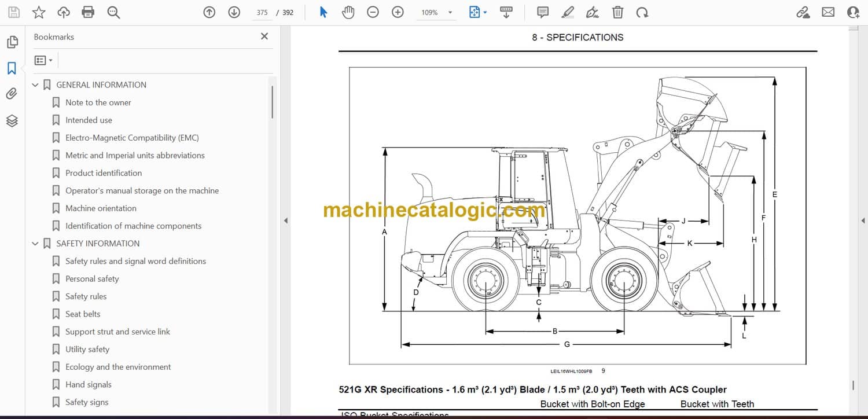Show page thumbnails panel

(x=12, y=42)
